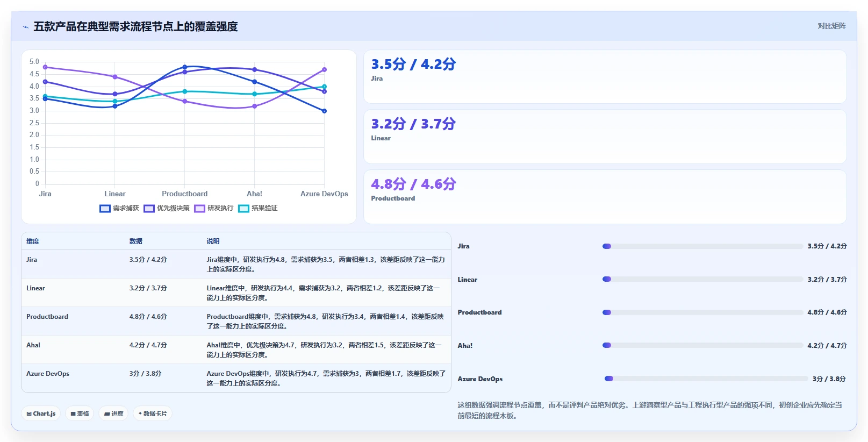This screenshot has height=442, width=868.
Task: Click the Aha!维度中 description text
Action: 324,350
